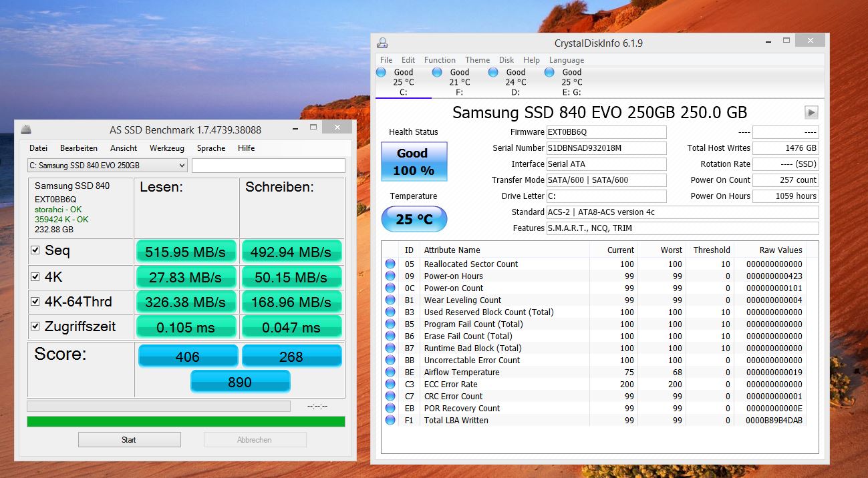The height and width of the screenshot is (478, 868).
Task: Click the 515.95 MB/s sequential read result
Action: tap(186, 252)
